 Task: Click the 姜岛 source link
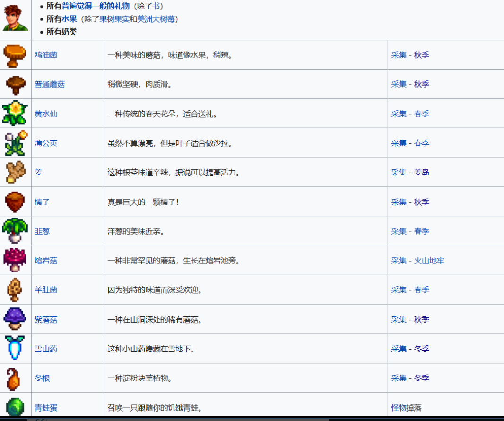coord(421,172)
